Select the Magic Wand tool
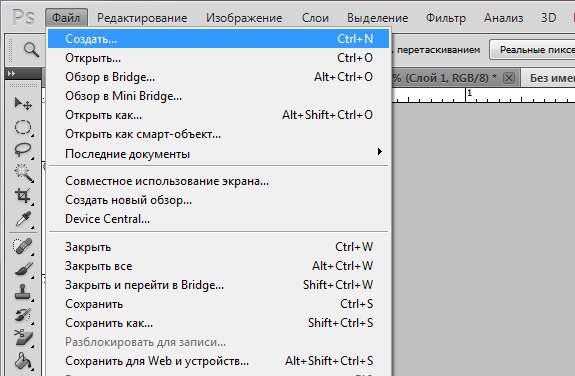 coord(23,173)
